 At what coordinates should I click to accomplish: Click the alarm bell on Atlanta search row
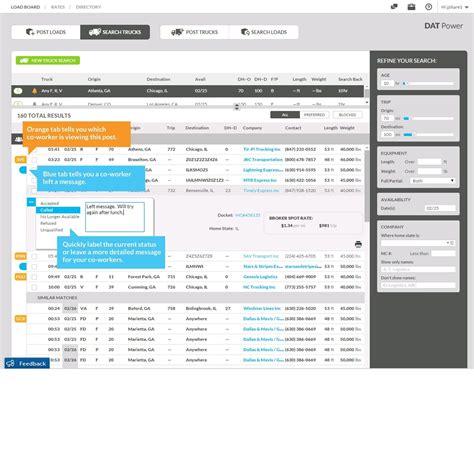[x=34, y=91]
